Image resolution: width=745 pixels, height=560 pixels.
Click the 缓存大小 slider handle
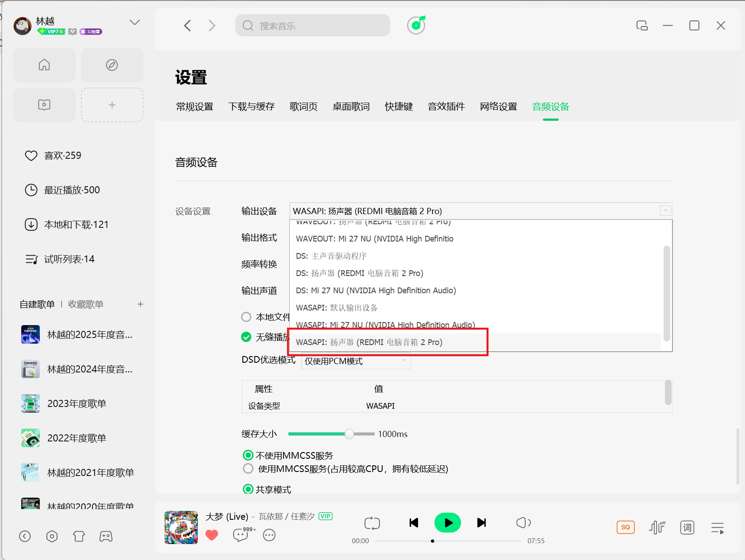click(x=349, y=434)
